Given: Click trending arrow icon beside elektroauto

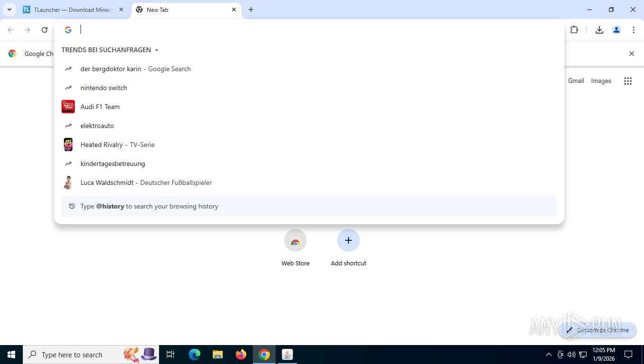Looking at the screenshot, I should point(68,126).
